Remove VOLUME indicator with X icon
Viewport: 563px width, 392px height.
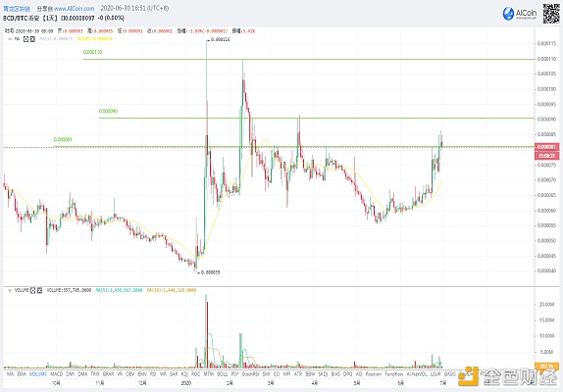tap(39, 290)
